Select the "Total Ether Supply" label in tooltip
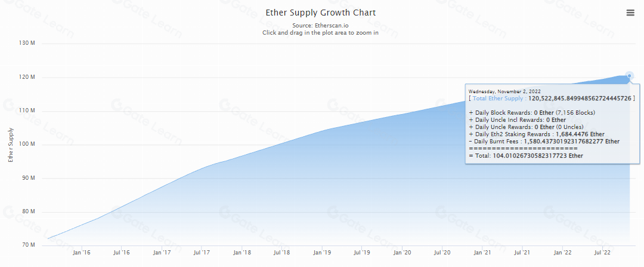644x267 pixels. pos(498,98)
